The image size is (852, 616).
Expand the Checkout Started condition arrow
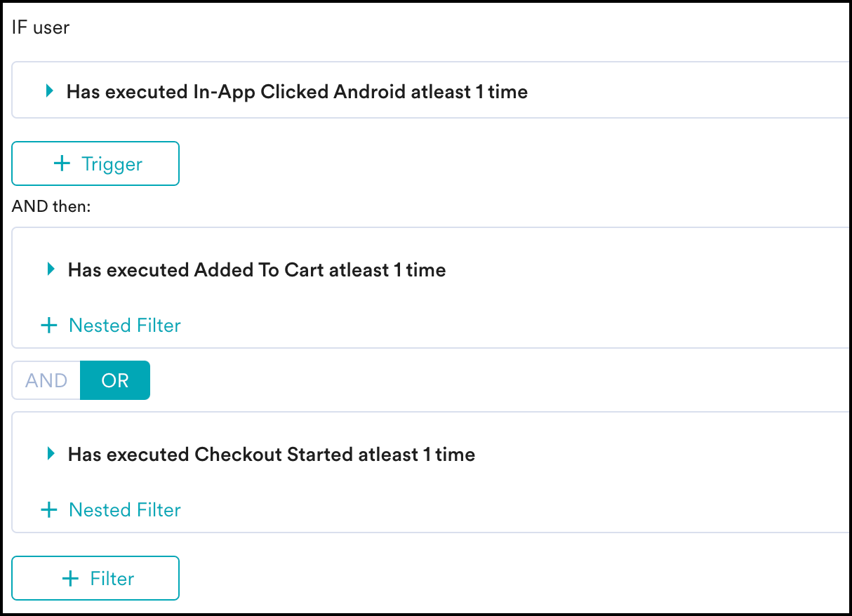point(50,454)
